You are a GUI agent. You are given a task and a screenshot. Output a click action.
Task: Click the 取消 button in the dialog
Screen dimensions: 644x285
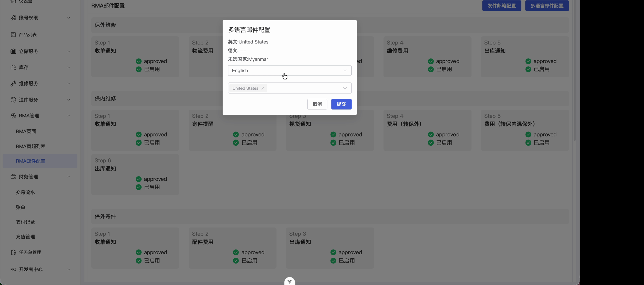click(x=317, y=104)
